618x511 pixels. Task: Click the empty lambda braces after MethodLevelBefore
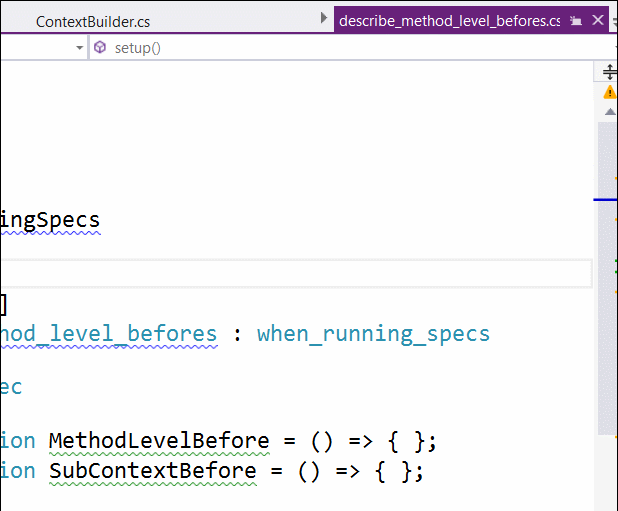(x=407, y=441)
